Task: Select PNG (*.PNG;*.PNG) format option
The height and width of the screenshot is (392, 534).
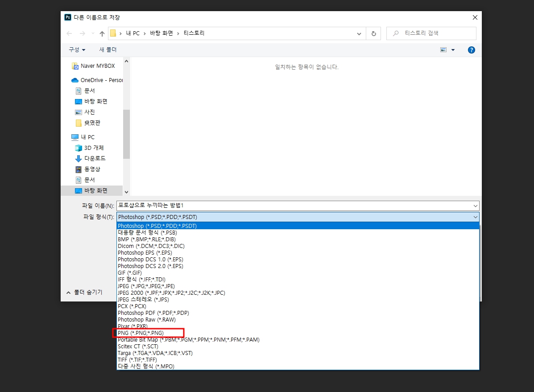Action: tap(298, 333)
